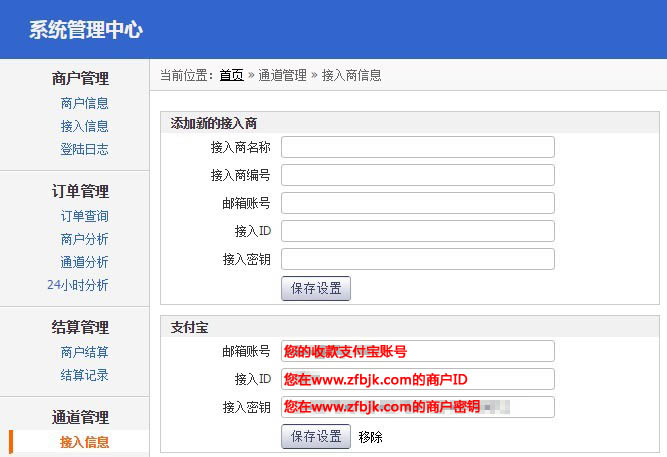Image resolution: width=667 pixels, height=457 pixels.
Task: Click the 通道管理 sidebar heading
Action: pos(80,417)
